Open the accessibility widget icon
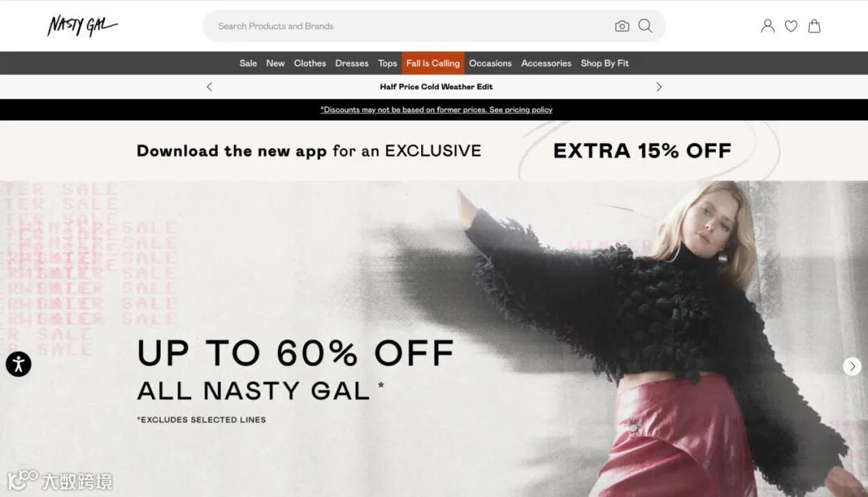This screenshot has width=868, height=497. click(18, 364)
